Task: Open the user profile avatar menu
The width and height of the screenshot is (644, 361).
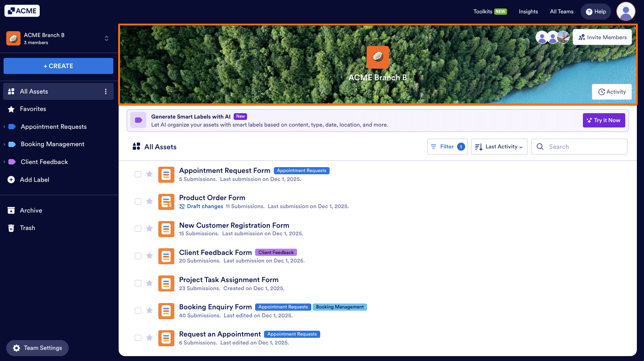Action: click(626, 11)
